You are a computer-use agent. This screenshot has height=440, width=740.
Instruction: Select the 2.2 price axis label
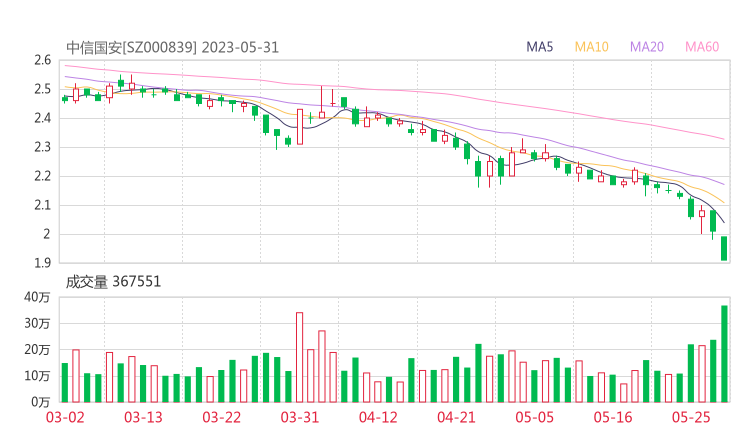point(42,176)
